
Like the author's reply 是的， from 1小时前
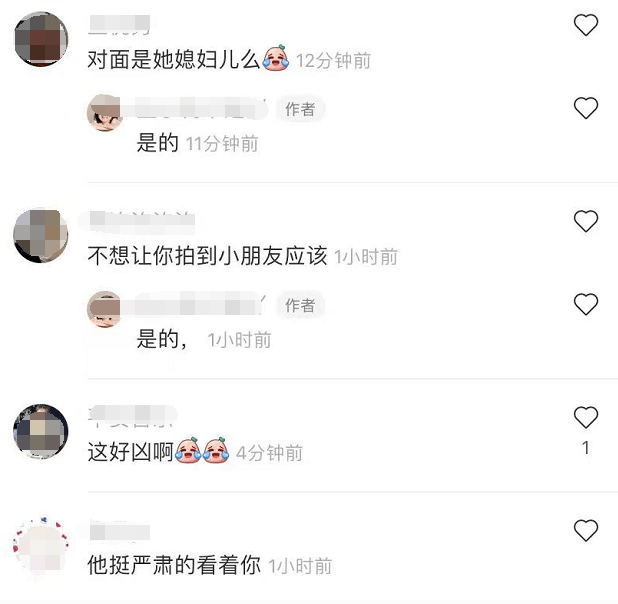pyautogui.click(x=586, y=304)
